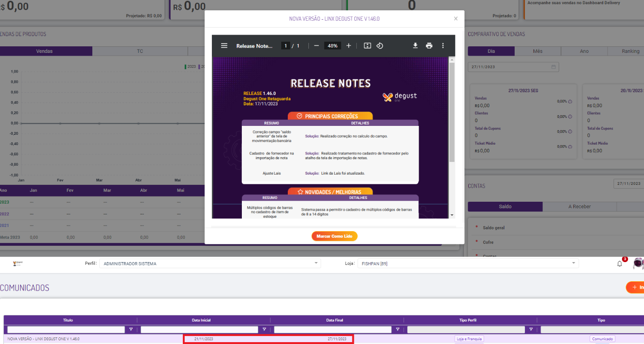Download the release notes PDF

[x=415, y=46]
